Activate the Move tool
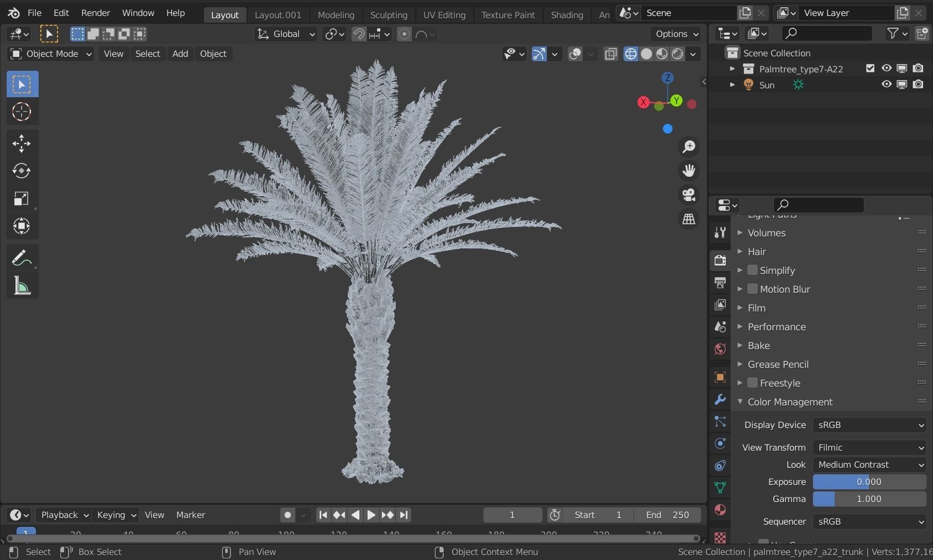 pyautogui.click(x=22, y=144)
